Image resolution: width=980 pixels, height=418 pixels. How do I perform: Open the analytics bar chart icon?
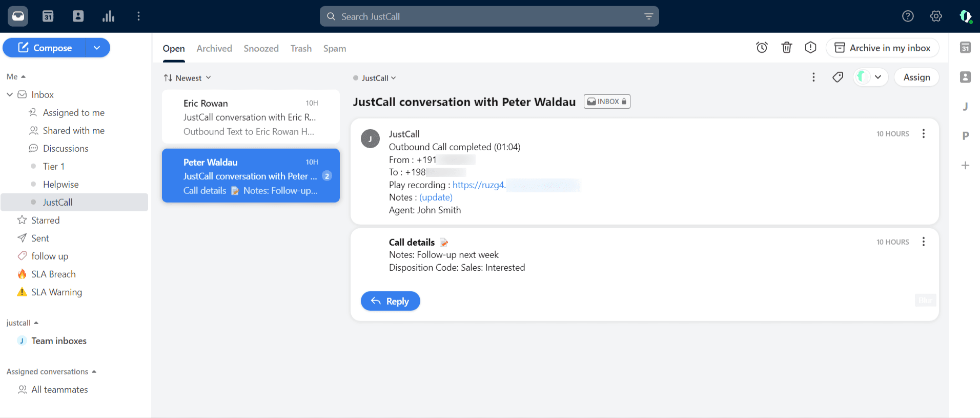[108, 16]
